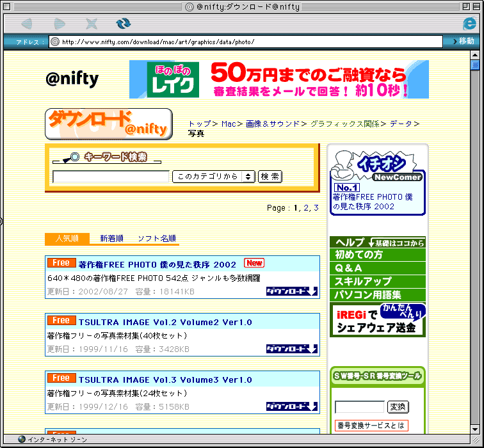The height and width of the screenshot is (448, 484).
Task: Click the keyword search text field
Action: pos(111,177)
